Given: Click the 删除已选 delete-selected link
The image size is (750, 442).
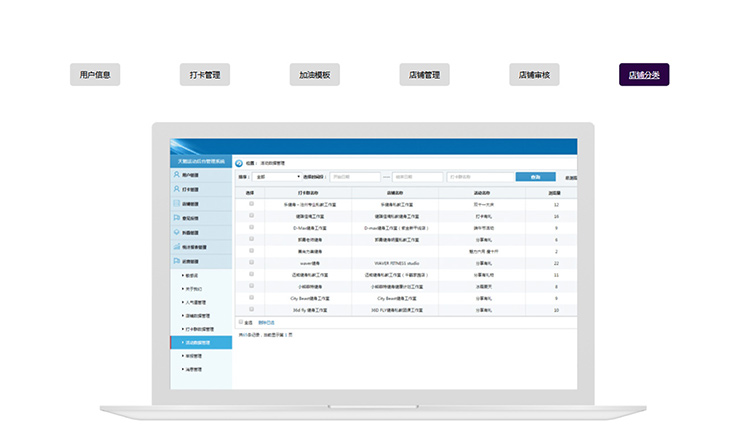Looking at the screenshot, I should click(x=266, y=323).
